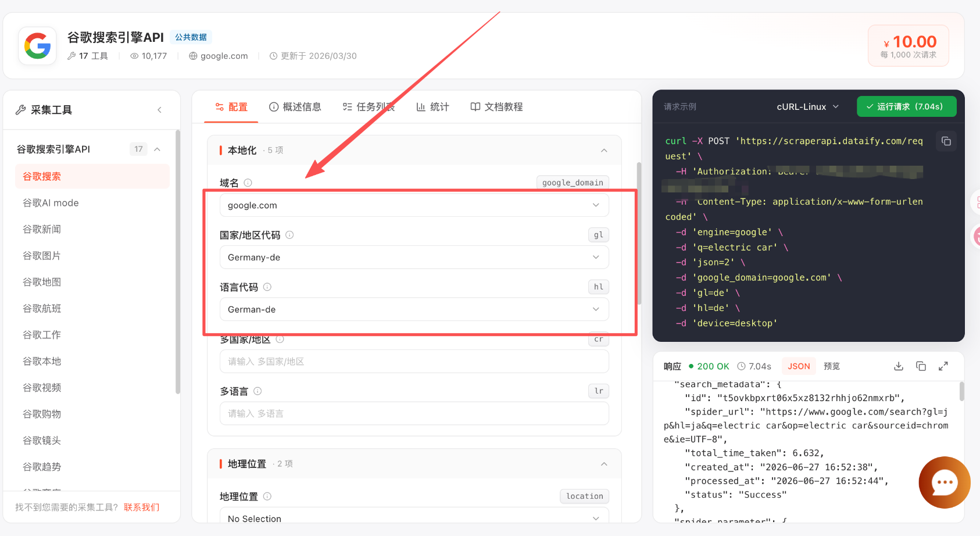The width and height of the screenshot is (980, 536).
Task: Open the 域名 google.com dropdown
Action: click(x=414, y=205)
